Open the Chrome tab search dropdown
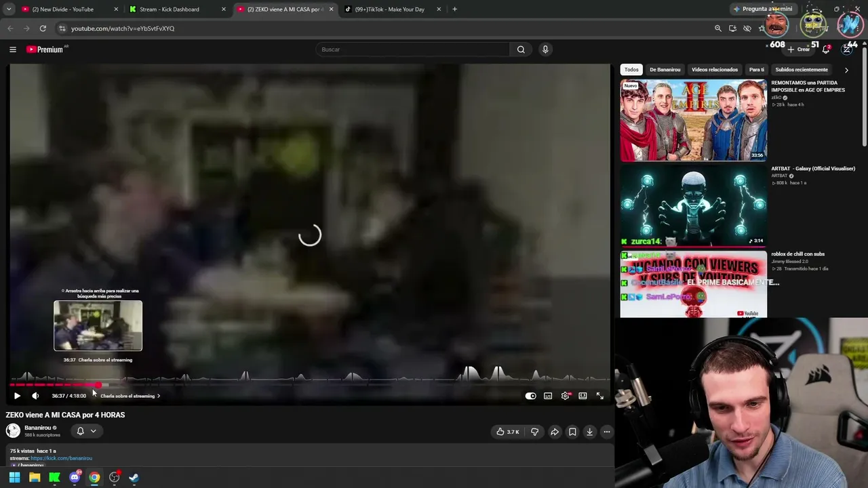Image resolution: width=868 pixels, height=488 pixels. [x=9, y=9]
